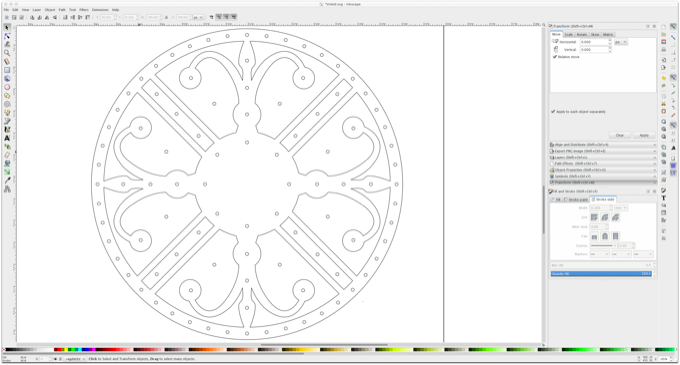Select the Node edit tool
Image resolution: width=680 pixels, height=365 pixels.
coord(7,36)
